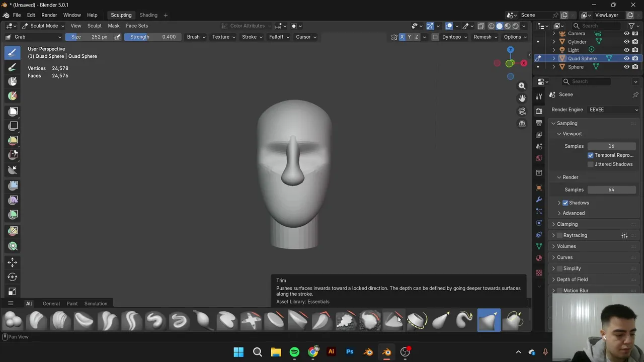This screenshot has width=644, height=362.
Task: Open Spotify from the taskbar
Action: (294, 352)
